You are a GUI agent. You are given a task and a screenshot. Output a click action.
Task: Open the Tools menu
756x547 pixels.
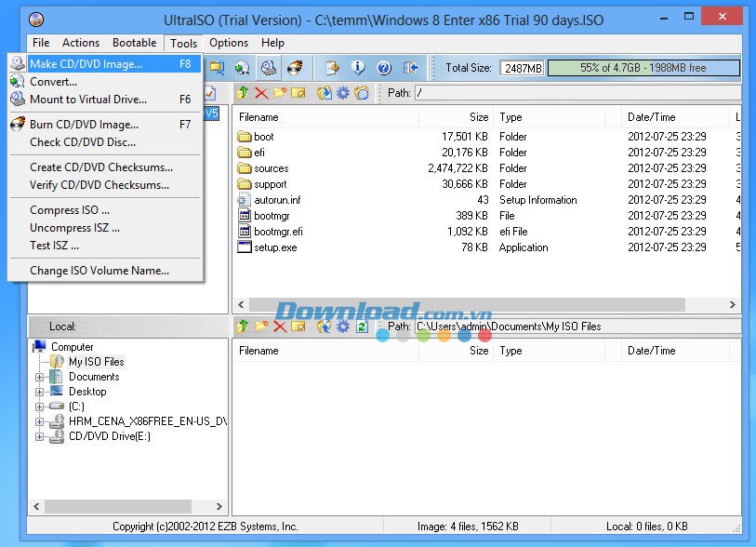pos(182,42)
